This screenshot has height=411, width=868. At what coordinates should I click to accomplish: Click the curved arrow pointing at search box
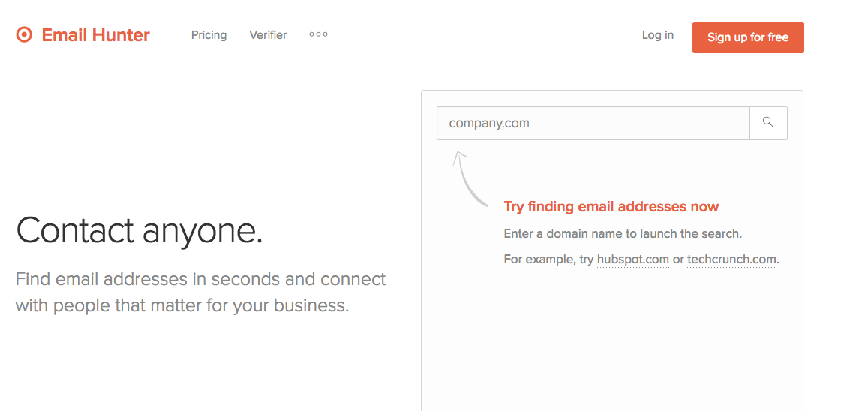click(469, 180)
